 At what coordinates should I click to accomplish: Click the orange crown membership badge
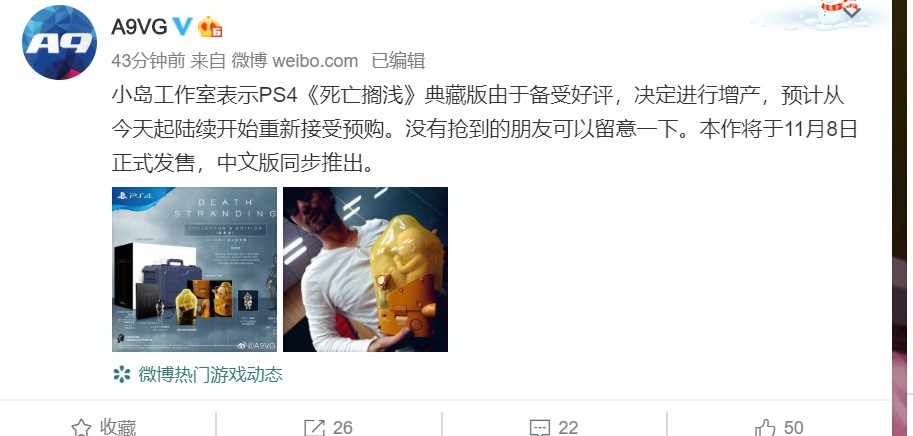[210, 26]
